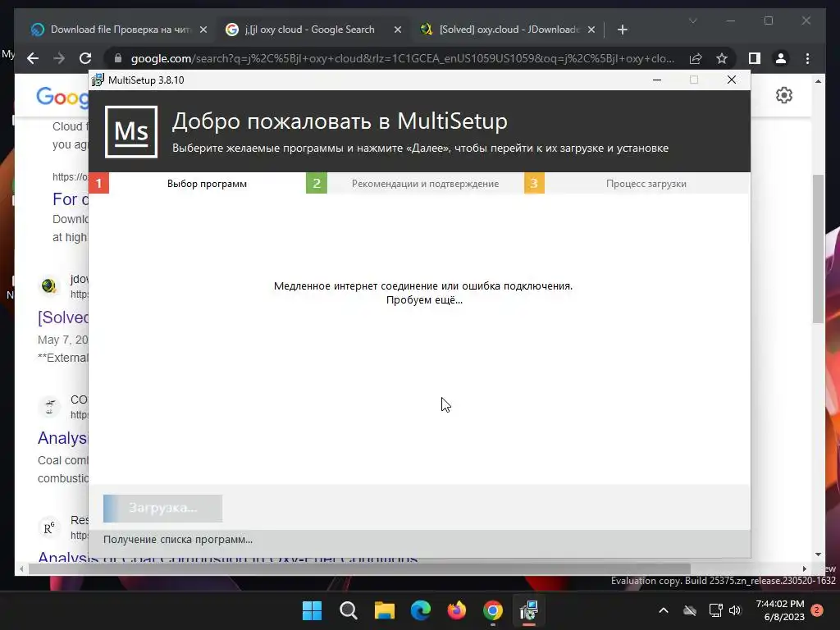Click Chrome page horizontal scrollbar
840x630 pixels.
click(x=359, y=568)
